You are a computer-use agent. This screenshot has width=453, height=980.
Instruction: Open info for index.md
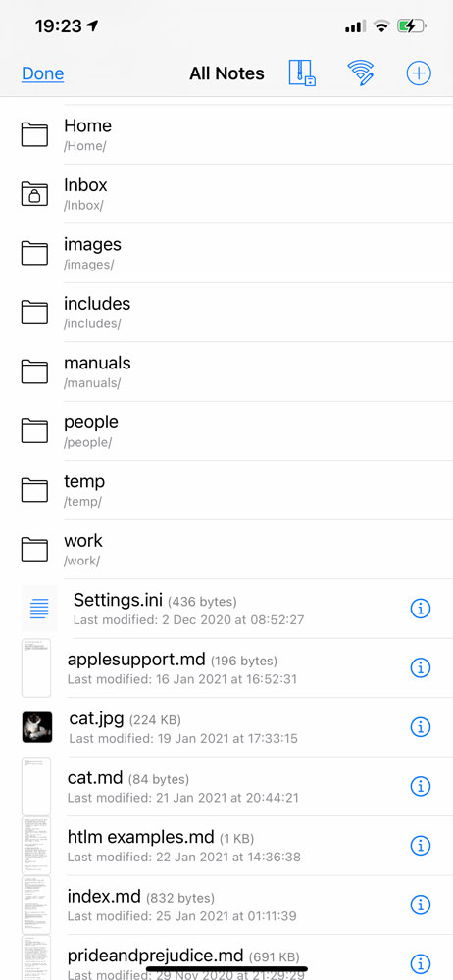click(421, 905)
